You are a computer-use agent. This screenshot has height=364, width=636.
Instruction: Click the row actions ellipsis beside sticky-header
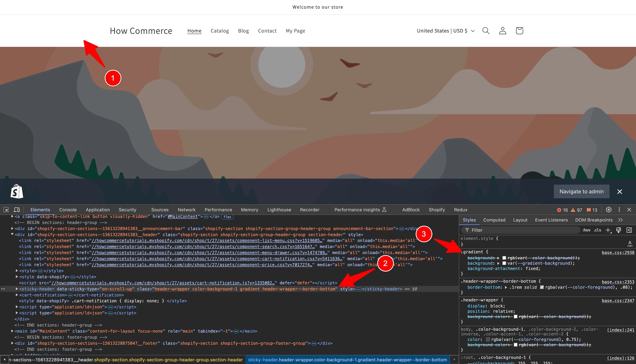tap(3, 289)
